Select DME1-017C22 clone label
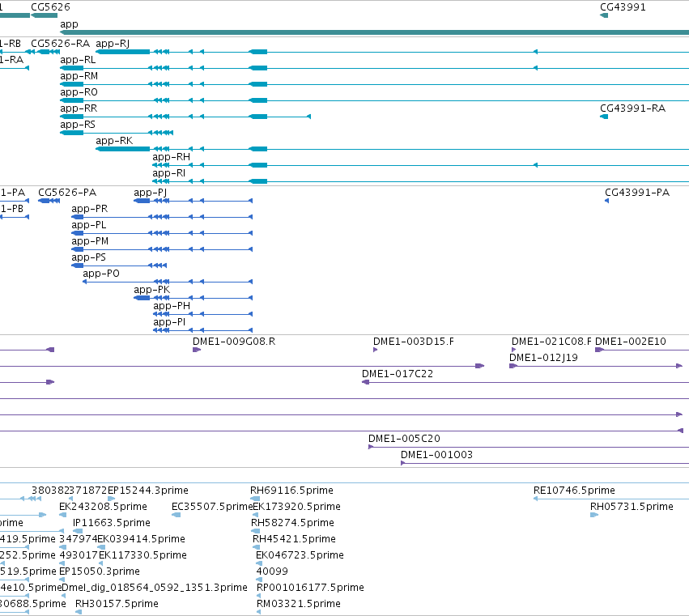689x616 pixels. 398,374
